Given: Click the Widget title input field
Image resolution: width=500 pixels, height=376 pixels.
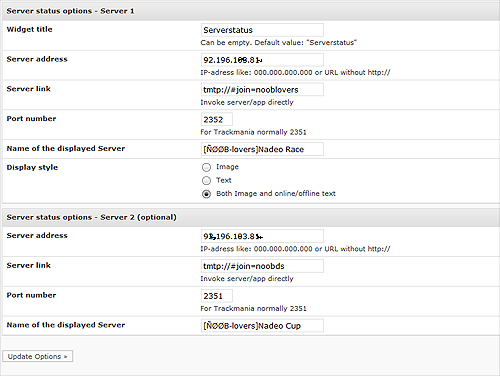Looking at the screenshot, I should click(262, 30).
